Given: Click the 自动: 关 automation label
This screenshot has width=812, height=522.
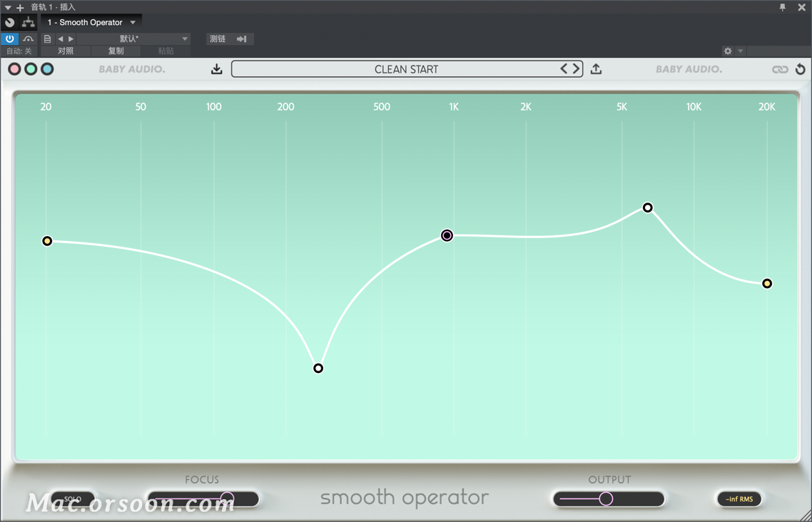Looking at the screenshot, I should click(19, 51).
